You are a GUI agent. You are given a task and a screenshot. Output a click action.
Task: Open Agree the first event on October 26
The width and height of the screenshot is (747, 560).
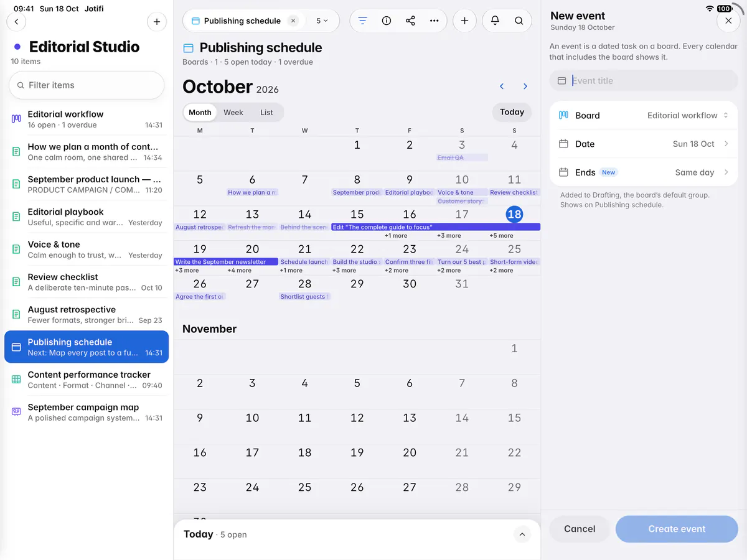pyautogui.click(x=200, y=297)
